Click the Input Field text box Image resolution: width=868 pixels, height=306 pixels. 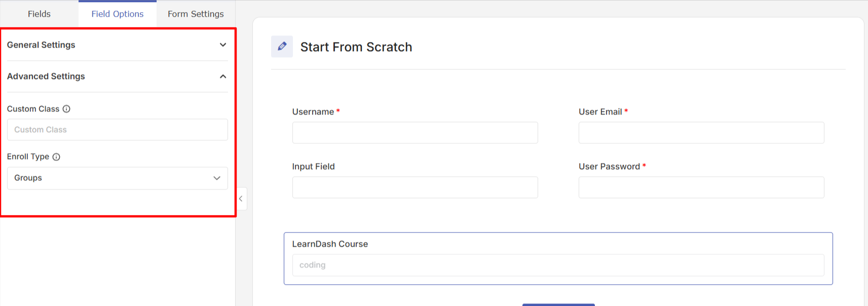[x=415, y=187]
